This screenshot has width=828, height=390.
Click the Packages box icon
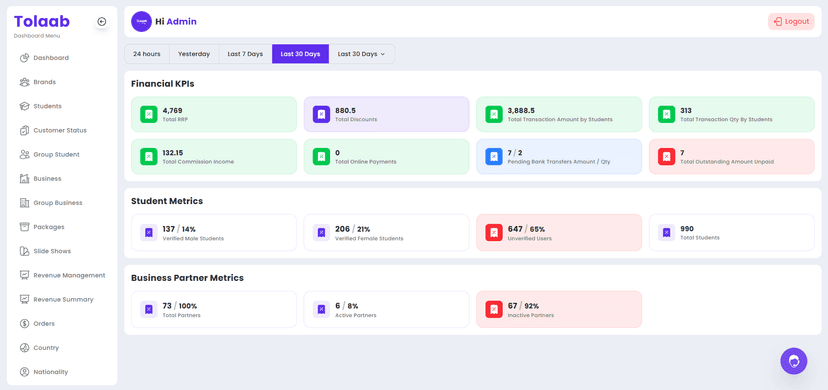pyautogui.click(x=24, y=227)
